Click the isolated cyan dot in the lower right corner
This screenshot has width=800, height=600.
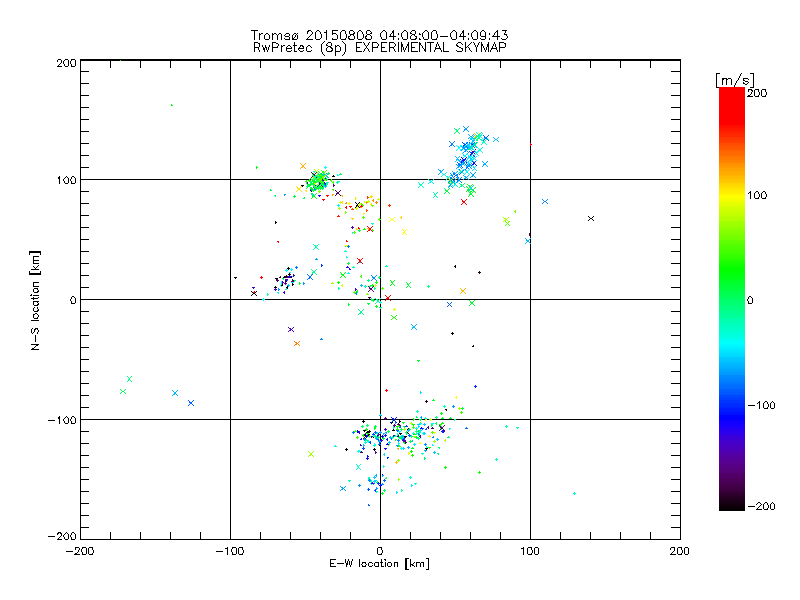pyautogui.click(x=574, y=493)
